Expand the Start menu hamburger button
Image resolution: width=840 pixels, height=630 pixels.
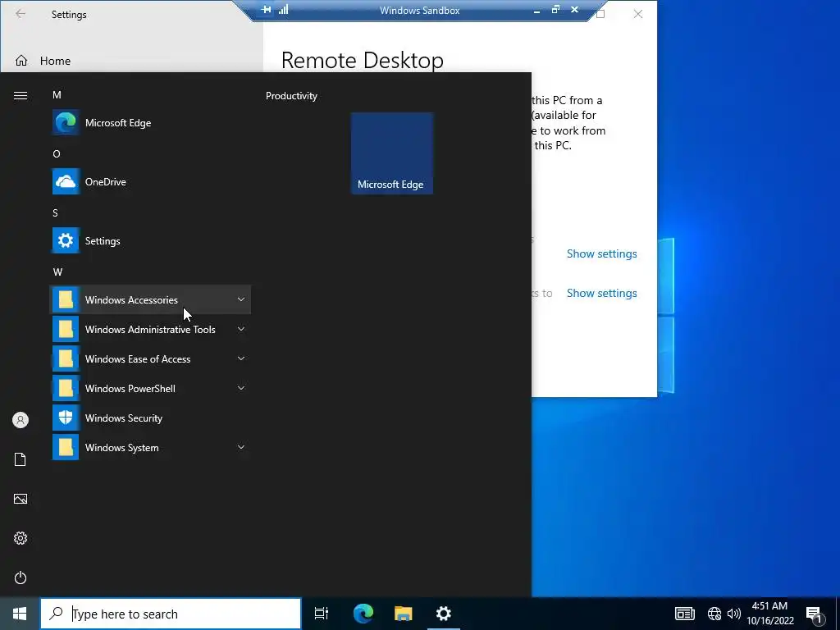coord(21,95)
